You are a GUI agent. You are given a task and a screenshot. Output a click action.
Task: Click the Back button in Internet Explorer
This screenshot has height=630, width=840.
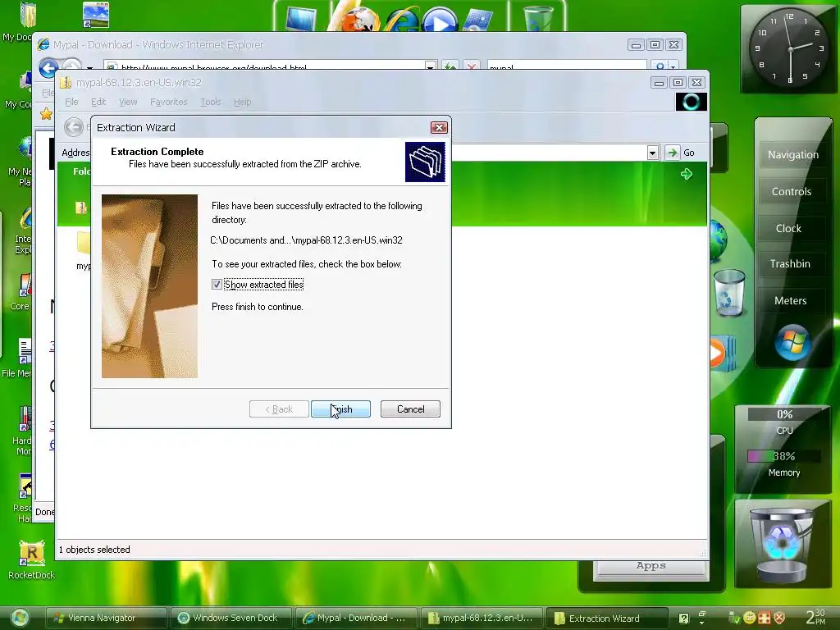pos(48,68)
